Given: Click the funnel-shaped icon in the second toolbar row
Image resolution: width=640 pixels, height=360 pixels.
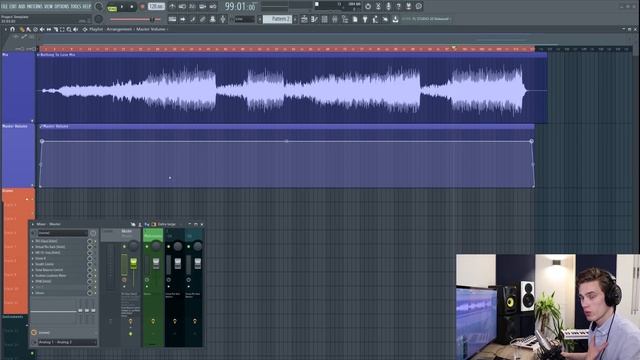Looking at the screenshot, I should [x=365, y=19].
